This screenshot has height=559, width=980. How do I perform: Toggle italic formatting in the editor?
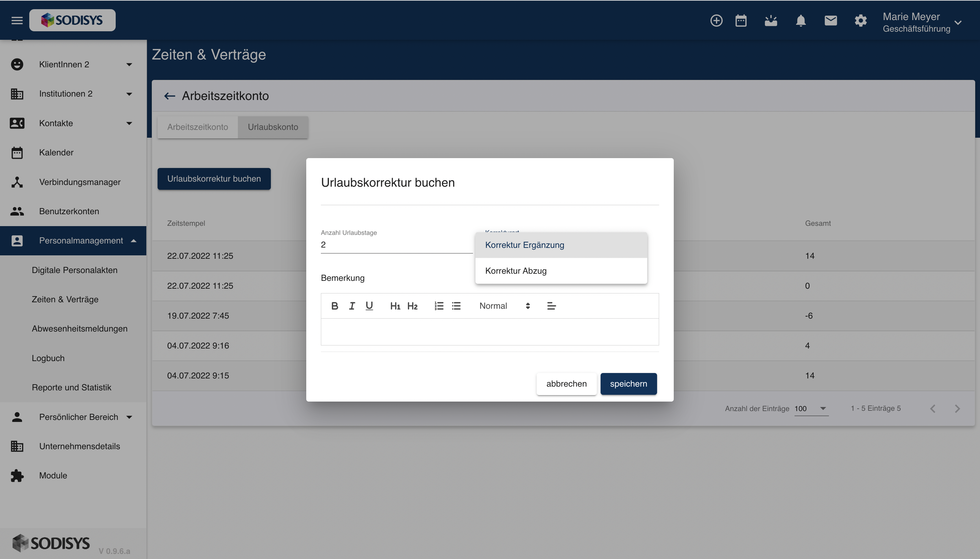352,306
